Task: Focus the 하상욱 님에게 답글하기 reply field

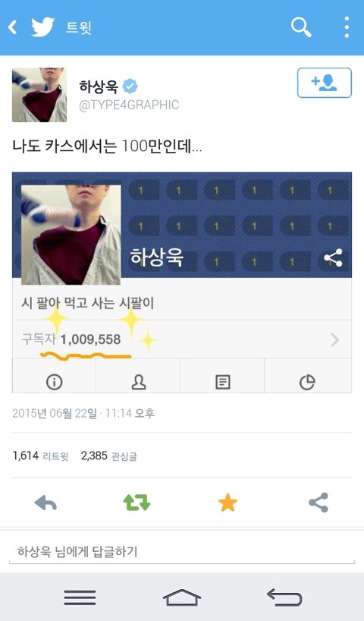Action: pyautogui.click(x=182, y=551)
